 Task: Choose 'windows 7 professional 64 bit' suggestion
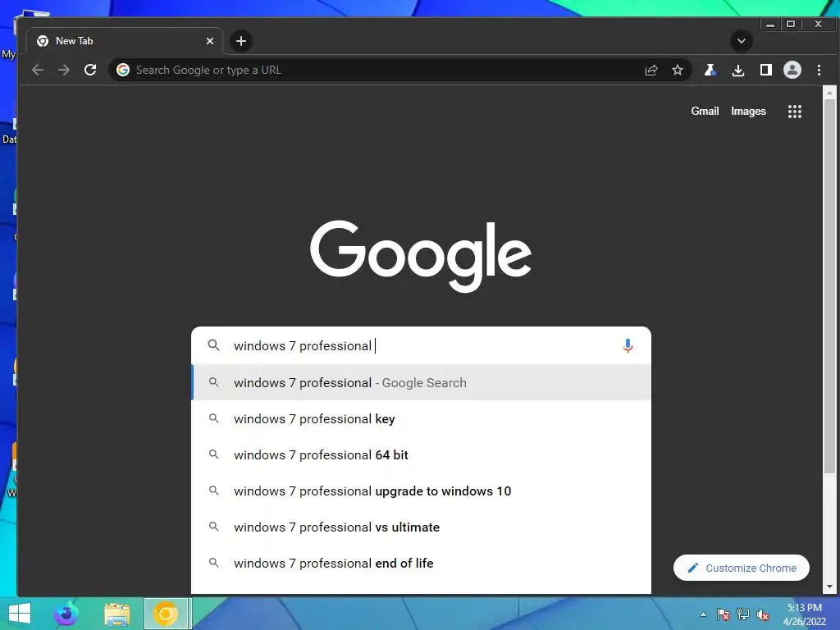(x=421, y=454)
